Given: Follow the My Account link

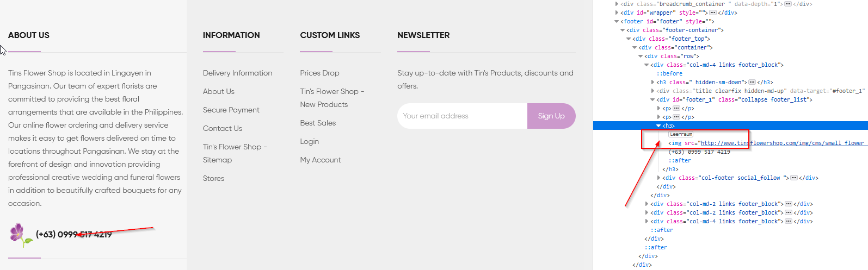Looking at the screenshot, I should (x=320, y=160).
